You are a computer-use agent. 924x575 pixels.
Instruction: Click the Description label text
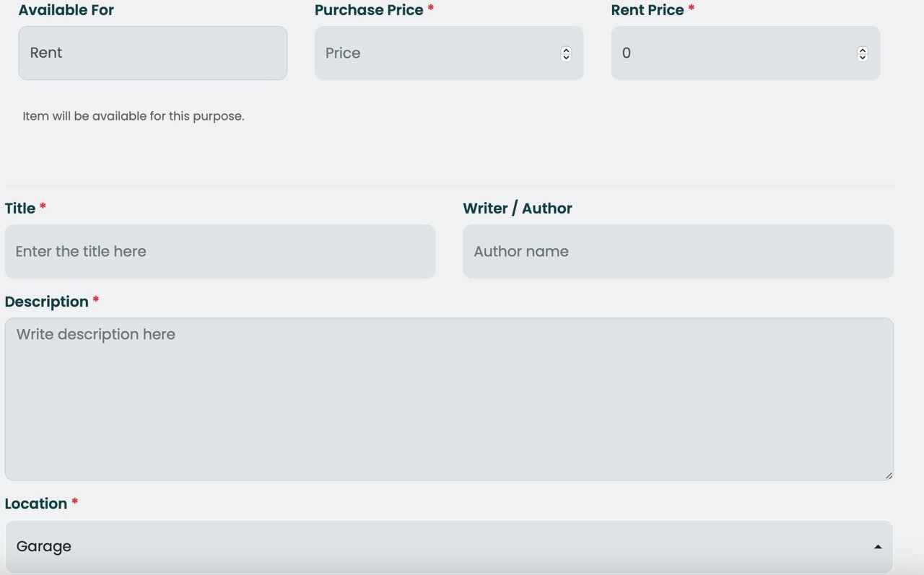pyautogui.click(x=46, y=302)
